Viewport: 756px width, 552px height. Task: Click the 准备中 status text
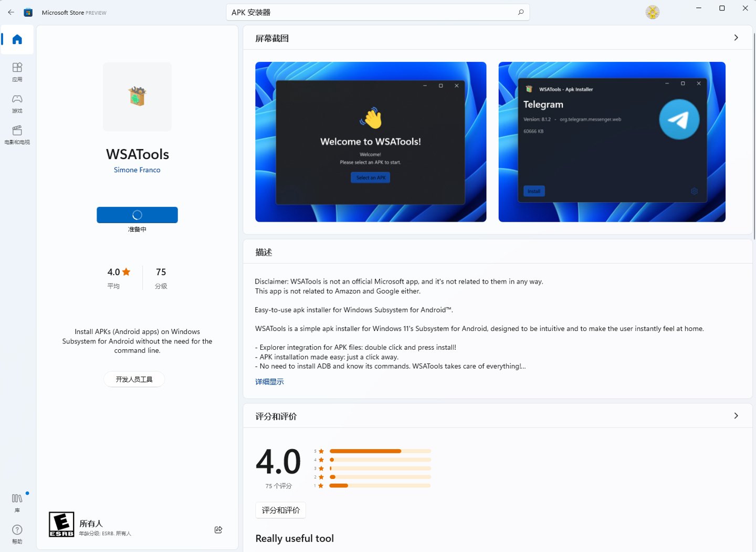(137, 230)
